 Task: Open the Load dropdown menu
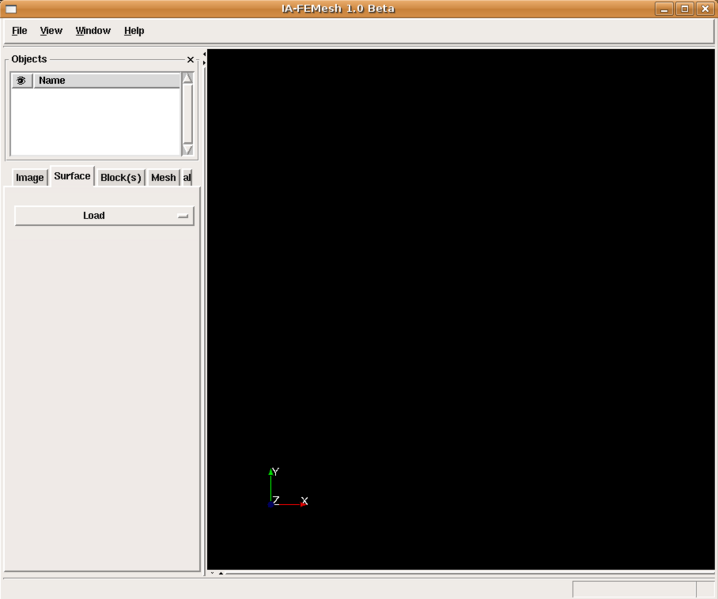pyautogui.click(x=104, y=216)
